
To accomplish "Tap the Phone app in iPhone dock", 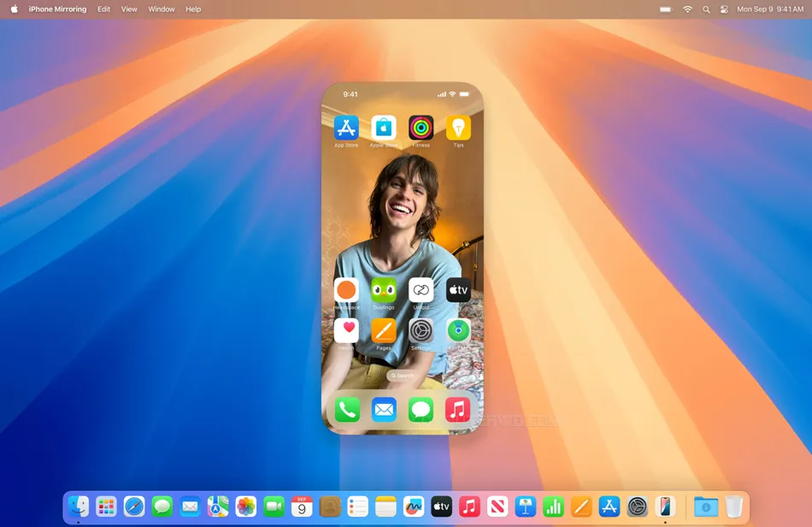I will click(347, 410).
